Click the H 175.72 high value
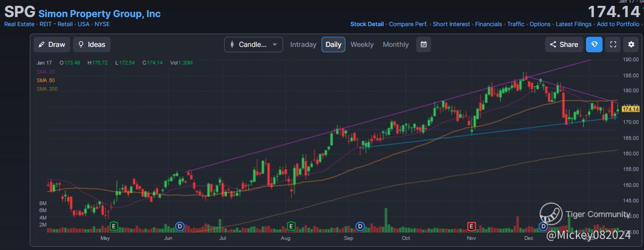The image size is (644, 250). point(98,63)
